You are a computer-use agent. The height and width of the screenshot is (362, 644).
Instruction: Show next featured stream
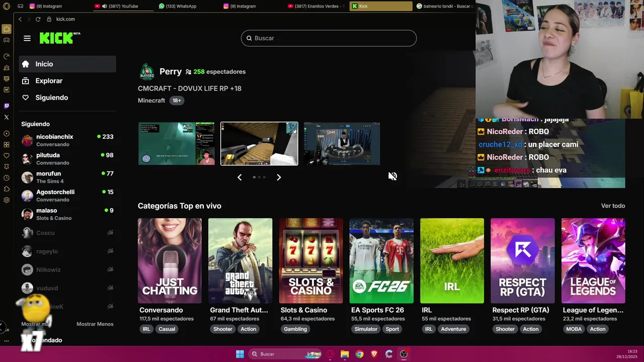tap(279, 177)
